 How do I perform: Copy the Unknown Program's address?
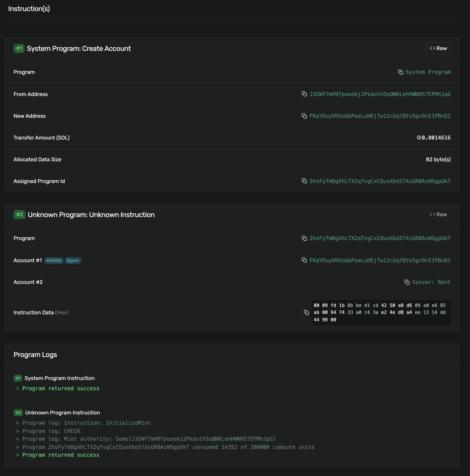pyautogui.click(x=305, y=238)
